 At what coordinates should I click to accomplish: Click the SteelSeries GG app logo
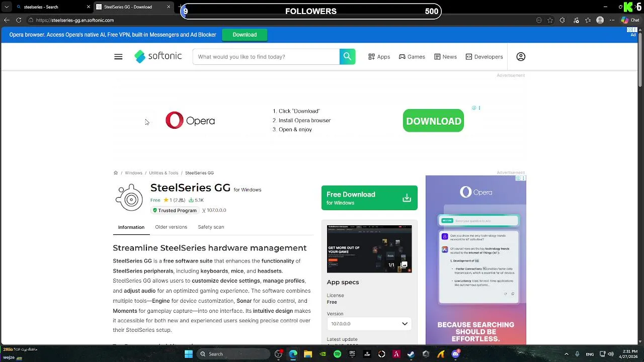(x=129, y=197)
